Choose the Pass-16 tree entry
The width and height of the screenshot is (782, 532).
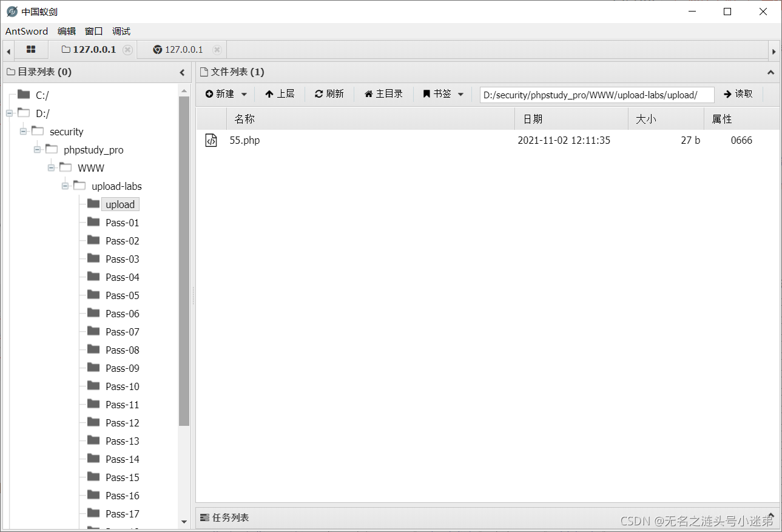[x=123, y=496]
